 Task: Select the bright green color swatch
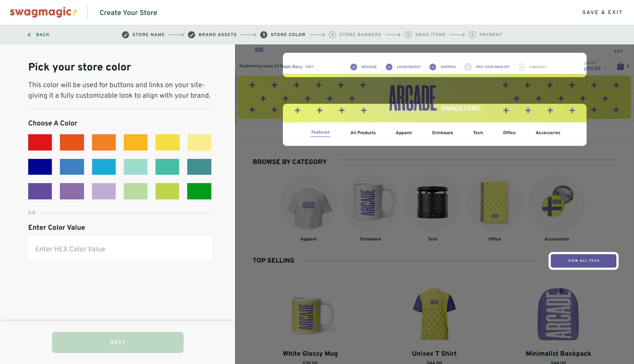click(199, 191)
